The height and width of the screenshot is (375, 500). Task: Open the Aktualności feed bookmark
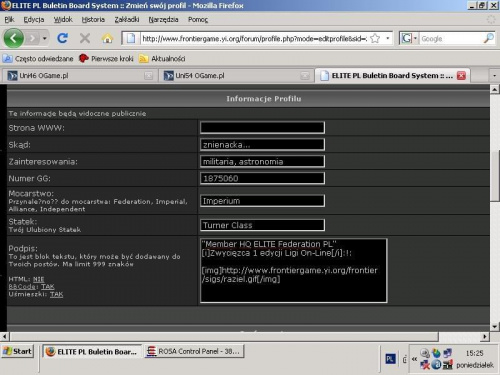pos(162,59)
